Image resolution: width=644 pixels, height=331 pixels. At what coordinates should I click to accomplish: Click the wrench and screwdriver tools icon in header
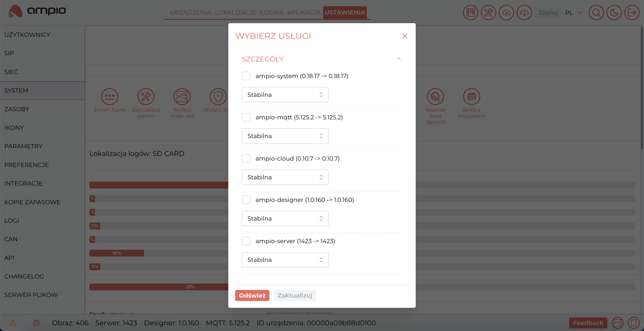point(488,13)
